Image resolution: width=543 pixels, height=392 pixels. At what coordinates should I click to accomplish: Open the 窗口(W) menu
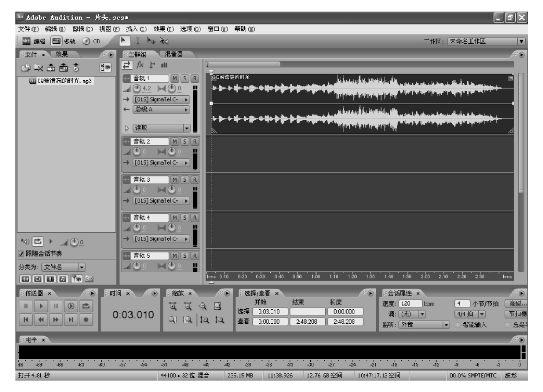click(218, 29)
